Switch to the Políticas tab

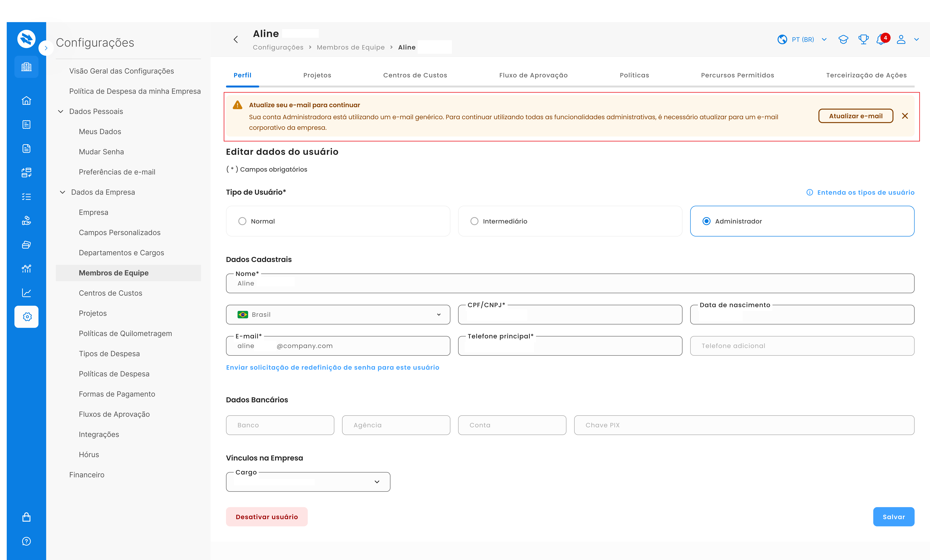pos(634,75)
